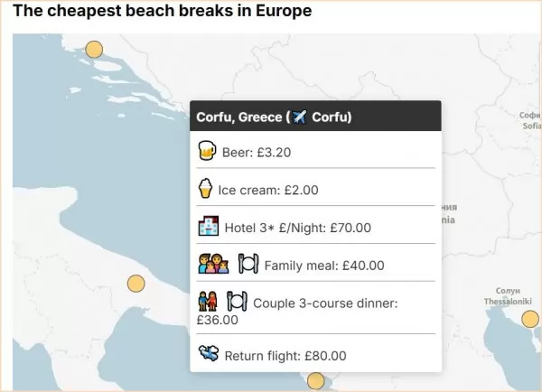Click the Beer: £3.20 row

(315, 151)
